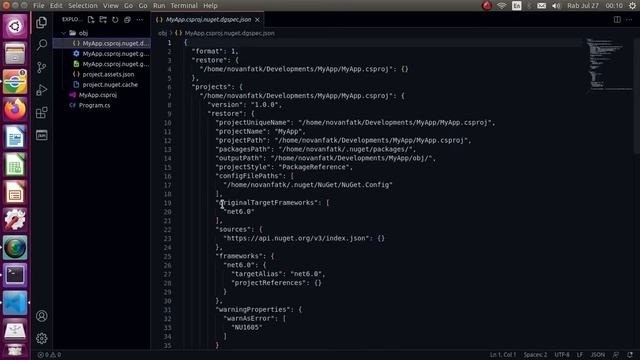
Task: Collapse the obj folder in Explorer
Action: coord(63,33)
